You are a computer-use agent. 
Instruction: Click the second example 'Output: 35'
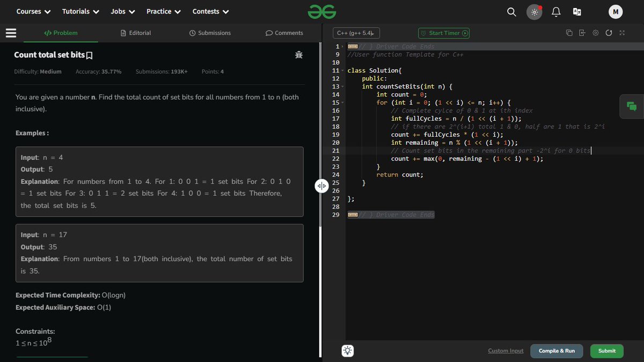tap(39, 247)
